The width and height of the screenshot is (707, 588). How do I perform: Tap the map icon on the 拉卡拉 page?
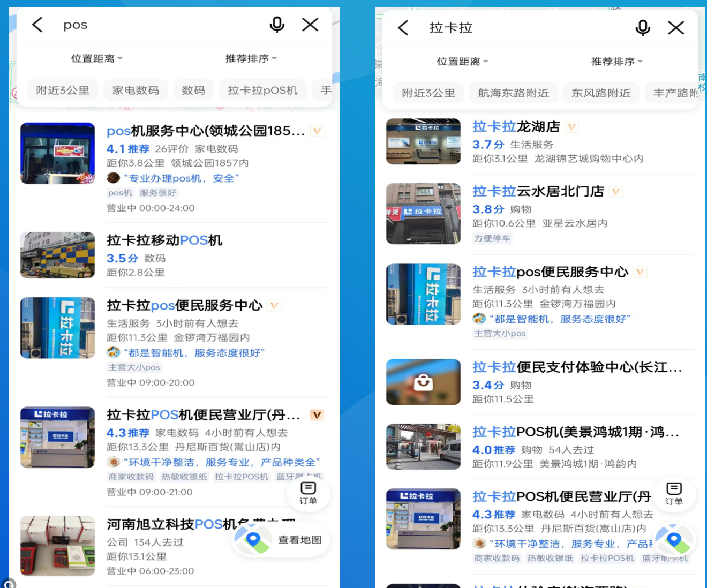[x=674, y=540]
